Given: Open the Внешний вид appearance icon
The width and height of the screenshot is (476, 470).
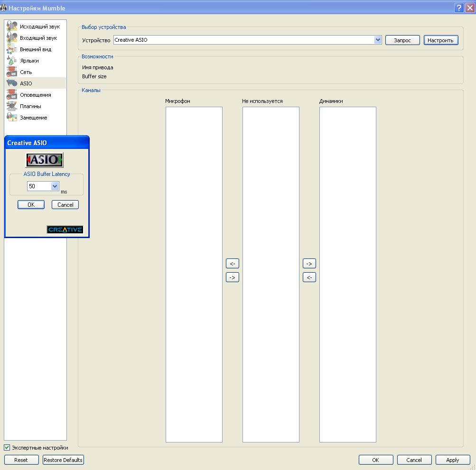Looking at the screenshot, I should (12, 49).
